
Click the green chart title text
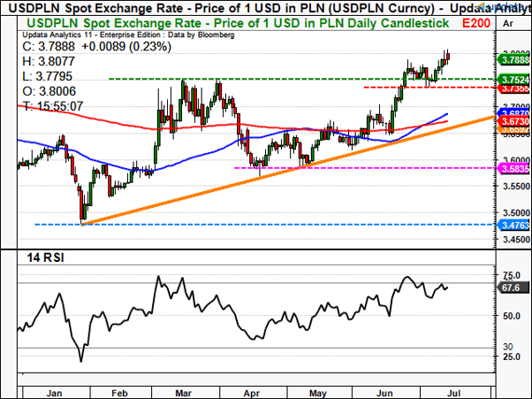pos(238,23)
